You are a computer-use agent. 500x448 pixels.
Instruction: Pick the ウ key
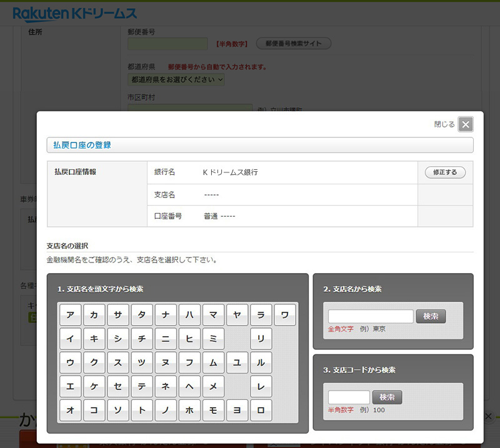pos(71,362)
